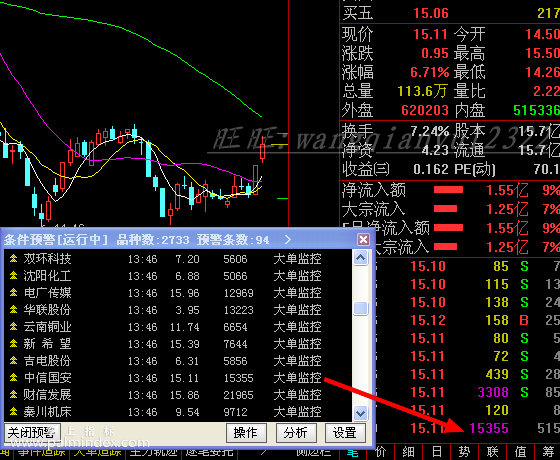
Task: Click the 分析 button
Action: [296, 433]
